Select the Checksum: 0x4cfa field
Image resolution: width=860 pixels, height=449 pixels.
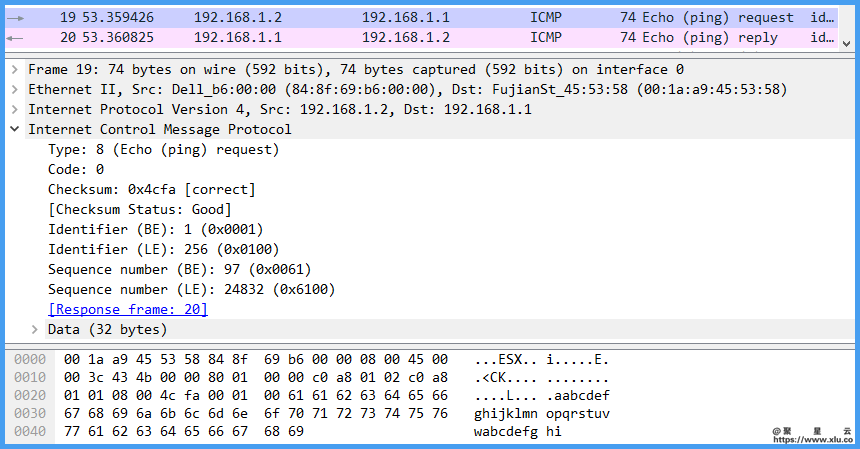coord(151,190)
